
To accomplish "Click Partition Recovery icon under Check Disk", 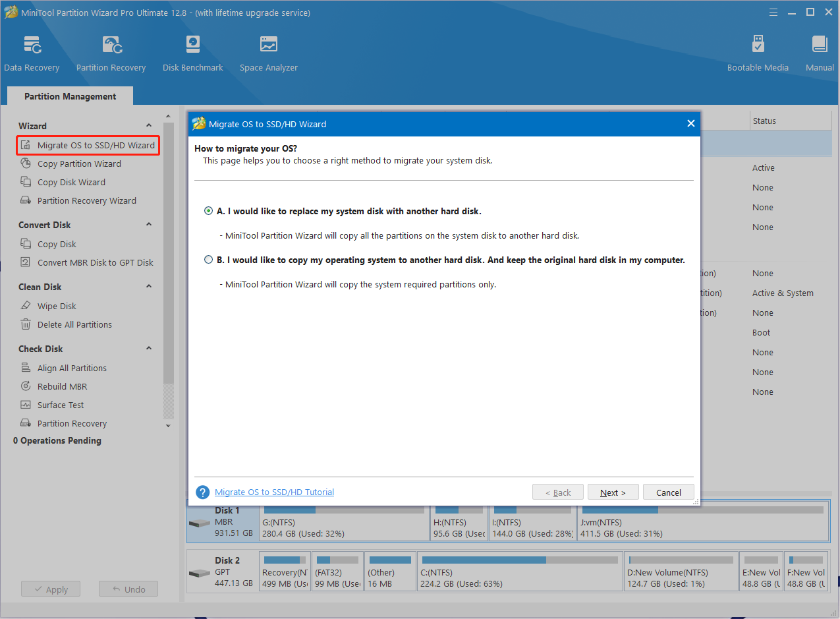I will [26, 423].
